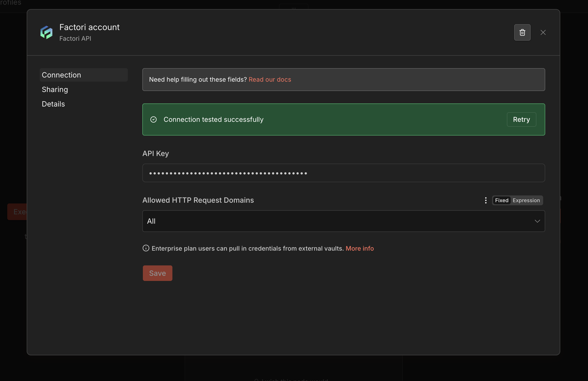
Task: Close the Factori account dialog
Action: coord(543,32)
